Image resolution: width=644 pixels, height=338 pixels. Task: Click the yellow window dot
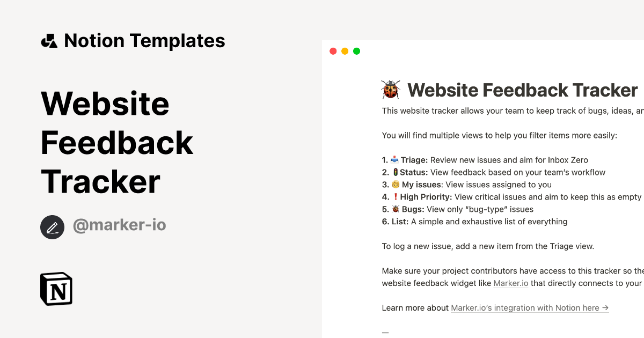pyautogui.click(x=345, y=50)
